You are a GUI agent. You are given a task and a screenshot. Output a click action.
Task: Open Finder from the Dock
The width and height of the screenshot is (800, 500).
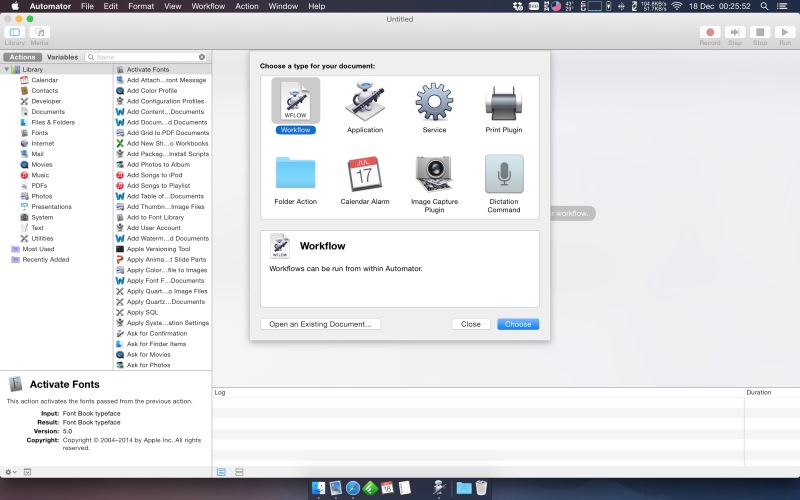tap(318, 488)
